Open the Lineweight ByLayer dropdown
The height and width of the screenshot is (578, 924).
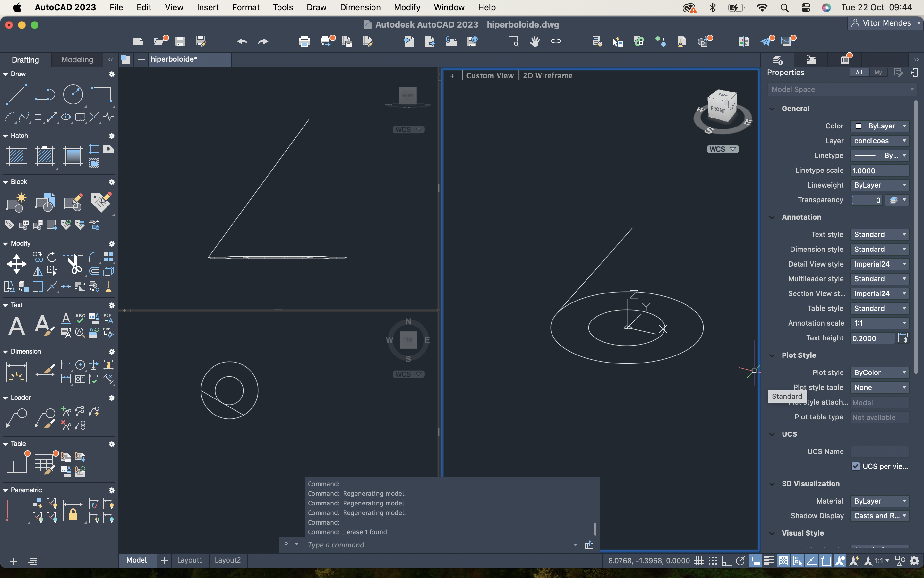(x=879, y=185)
